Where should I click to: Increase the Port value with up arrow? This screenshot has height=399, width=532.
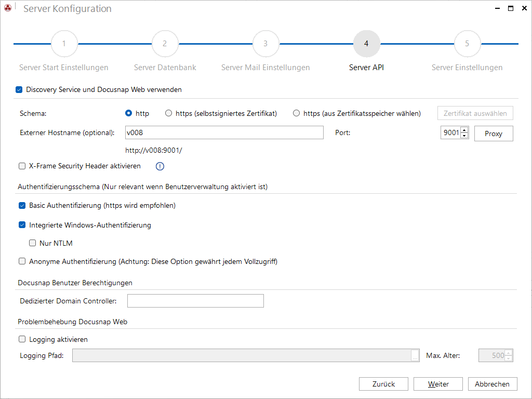(464, 129)
